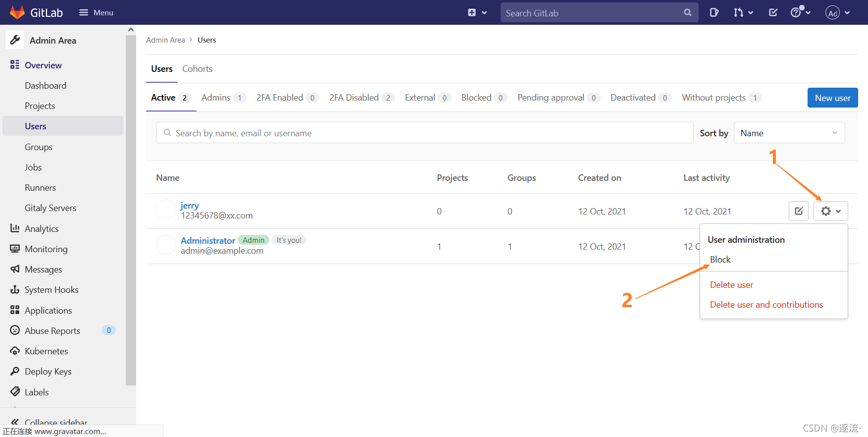The width and height of the screenshot is (868, 437).
Task: Click the Monitoring screen icon
Action: click(15, 249)
